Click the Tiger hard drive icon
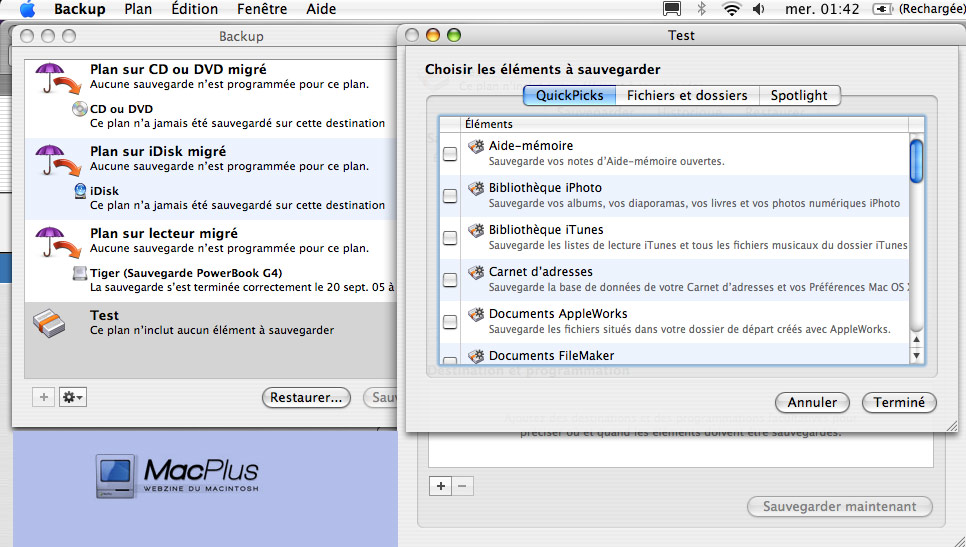This screenshot has width=966, height=547. point(79,273)
